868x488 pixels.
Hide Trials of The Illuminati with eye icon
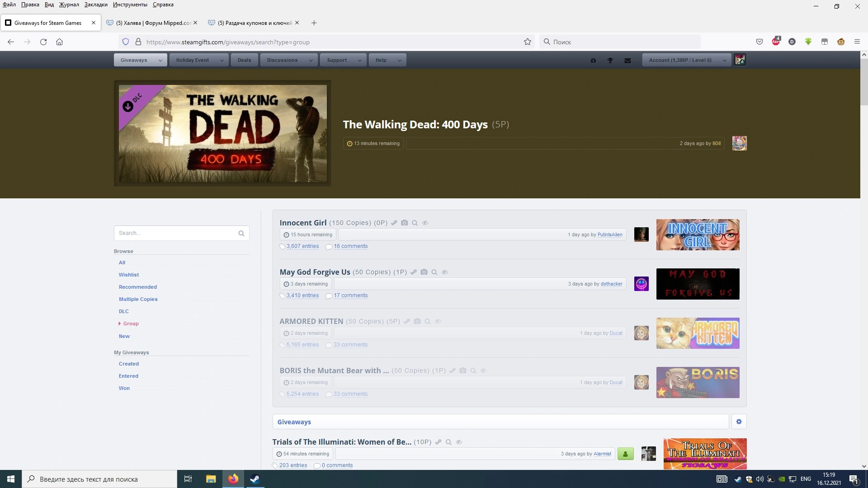click(x=459, y=442)
